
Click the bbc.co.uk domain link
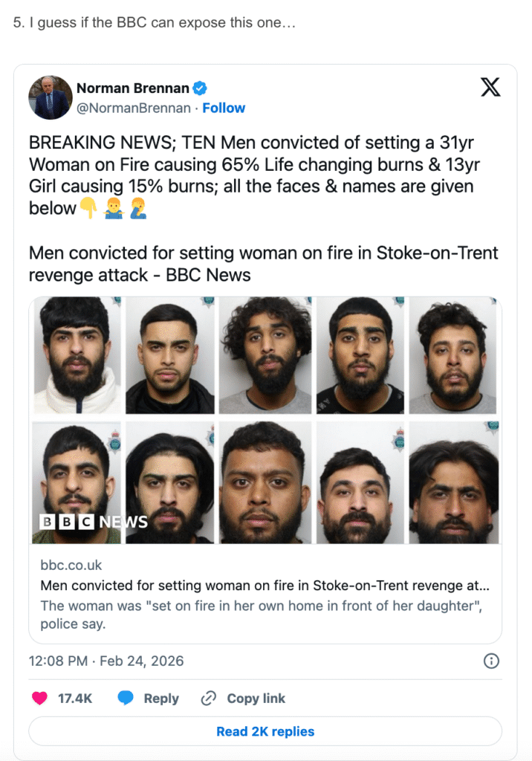[x=71, y=566]
